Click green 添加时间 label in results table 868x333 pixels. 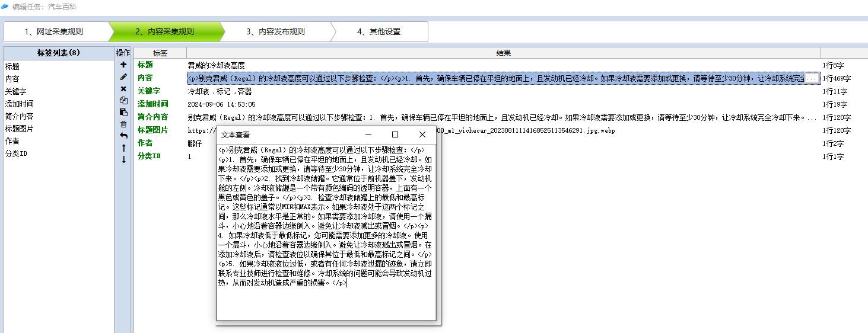pyautogui.click(x=153, y=104)
